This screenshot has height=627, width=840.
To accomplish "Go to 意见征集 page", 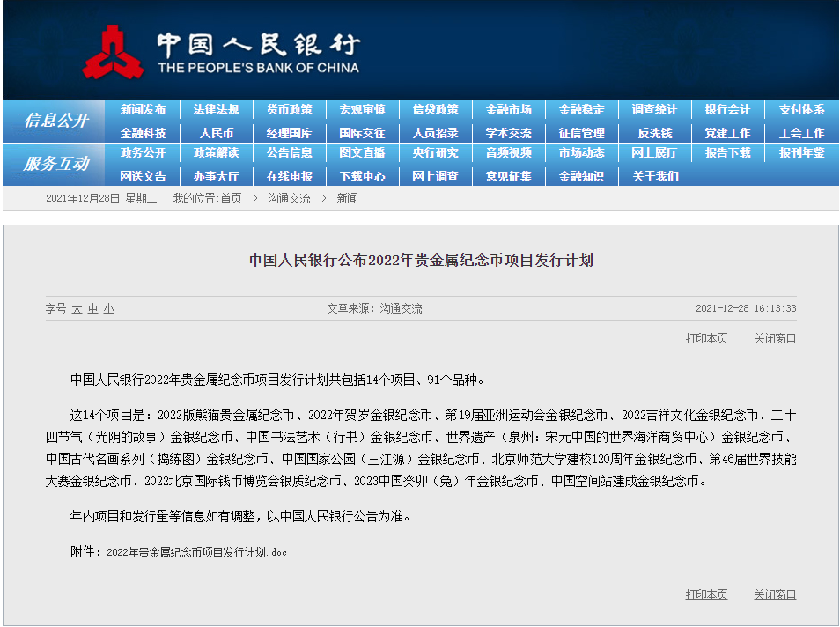I will (508, 176).
